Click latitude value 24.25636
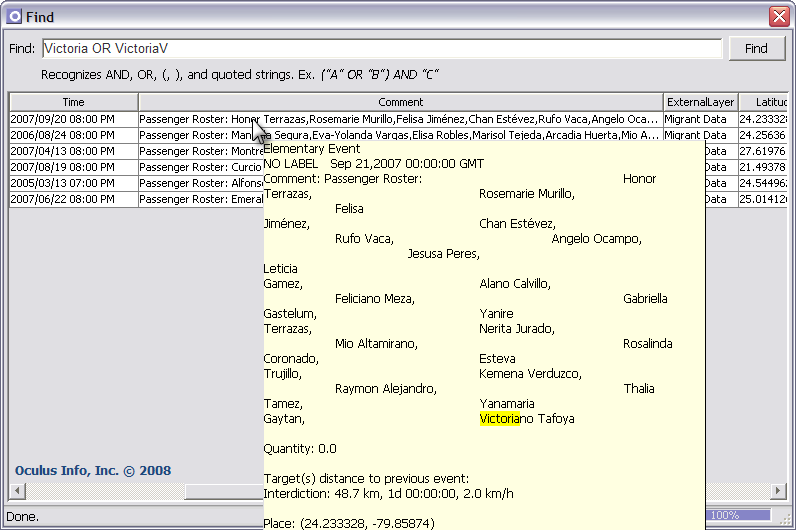Image resolution: width=796 pixels, height=530 pixels. click(763, 135)
